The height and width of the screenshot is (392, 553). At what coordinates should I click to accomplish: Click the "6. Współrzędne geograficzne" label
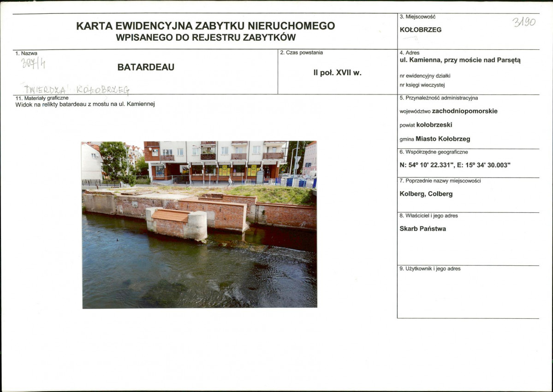(x=434, y=152)
